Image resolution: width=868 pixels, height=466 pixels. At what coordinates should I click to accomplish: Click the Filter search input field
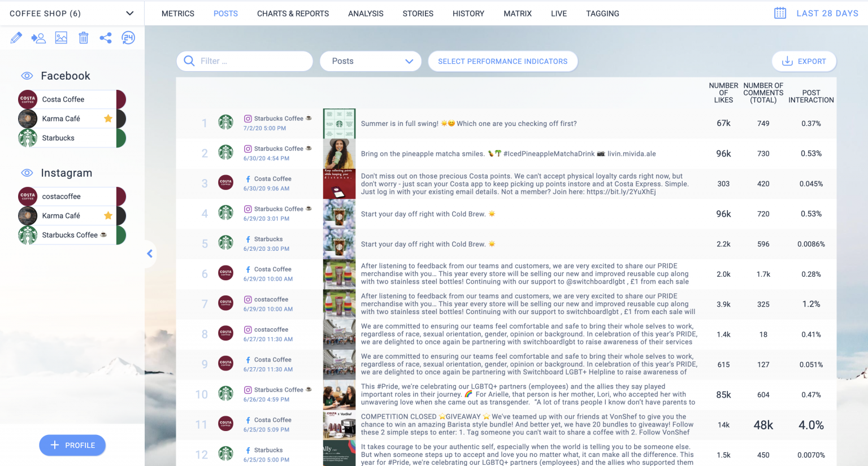point(249,60)
